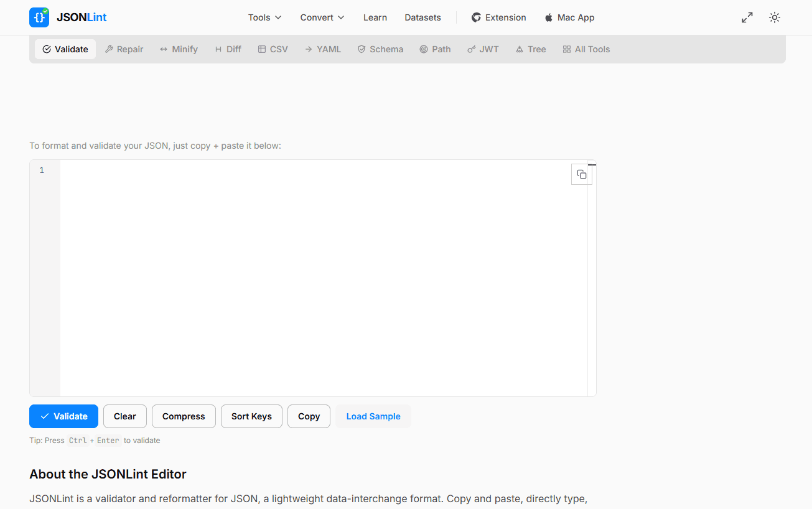
Task: Select the Minify tool
Action: click(x=179, y=49)
